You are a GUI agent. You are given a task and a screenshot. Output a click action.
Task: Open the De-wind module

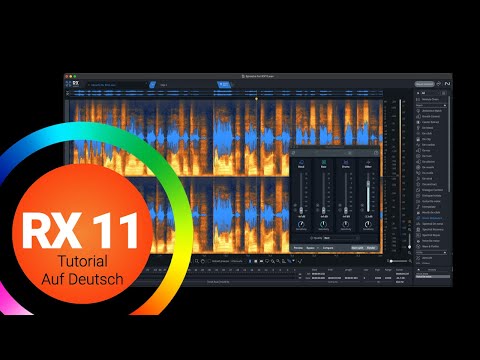(432, 179)
